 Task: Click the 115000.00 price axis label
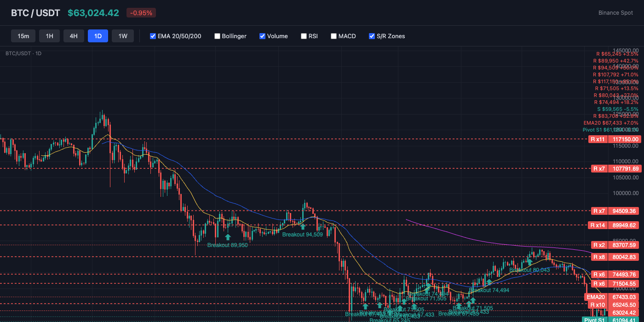pos(626,146)
